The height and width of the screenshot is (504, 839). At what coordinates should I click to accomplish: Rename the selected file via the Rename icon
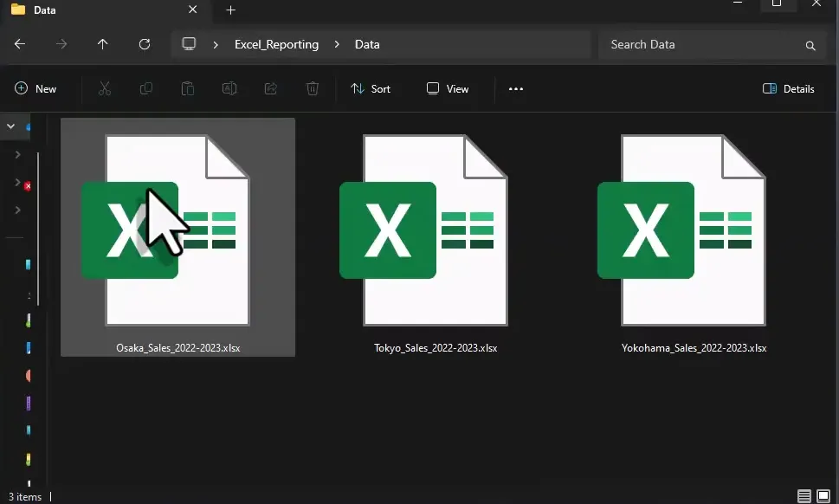pyautogui.click(x=229, y=88)
